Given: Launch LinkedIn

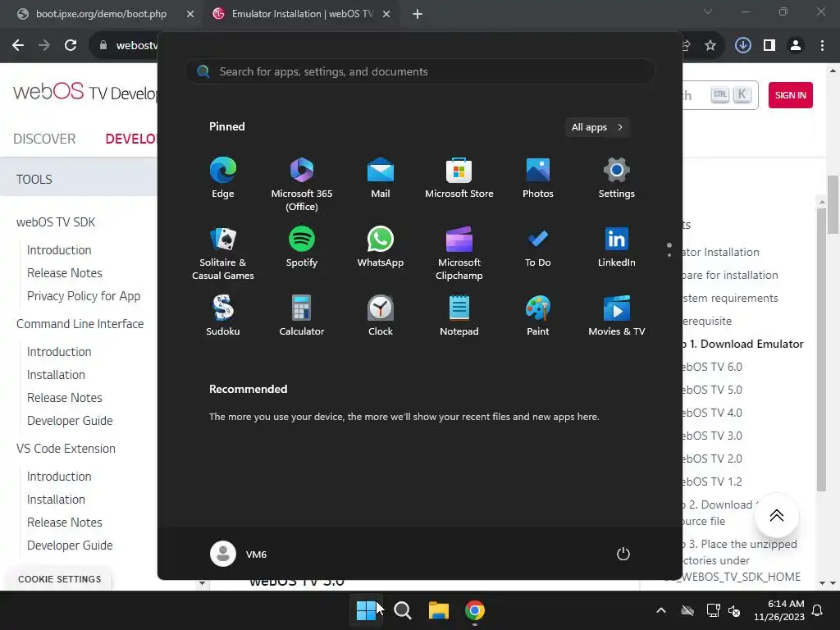Looking at the screenshot, I should click(x=617, y=248).
